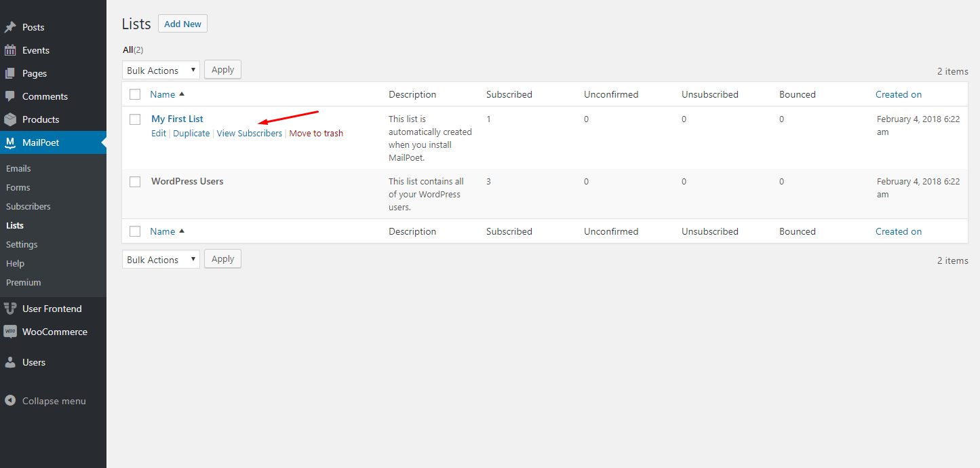Click the WordPress Users list name

point(187,181)
